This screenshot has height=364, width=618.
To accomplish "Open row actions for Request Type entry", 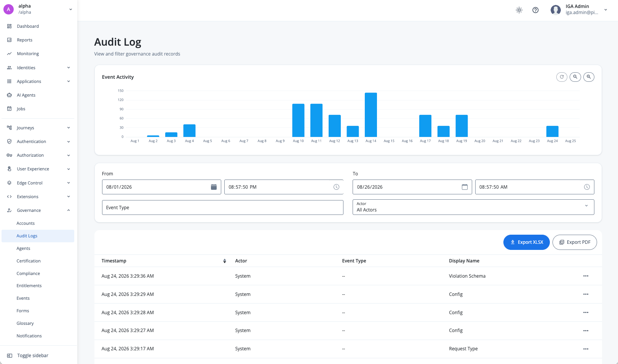I will pos(586,349).
